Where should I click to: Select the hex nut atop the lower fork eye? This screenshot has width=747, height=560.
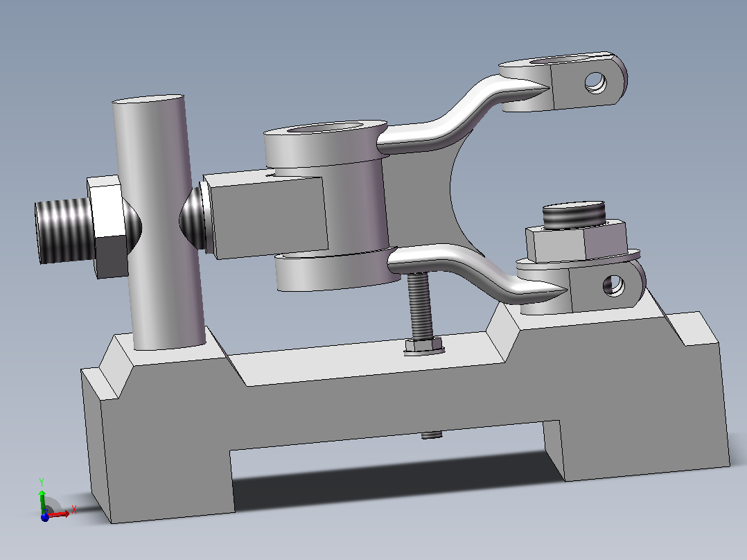pos(577,243)
